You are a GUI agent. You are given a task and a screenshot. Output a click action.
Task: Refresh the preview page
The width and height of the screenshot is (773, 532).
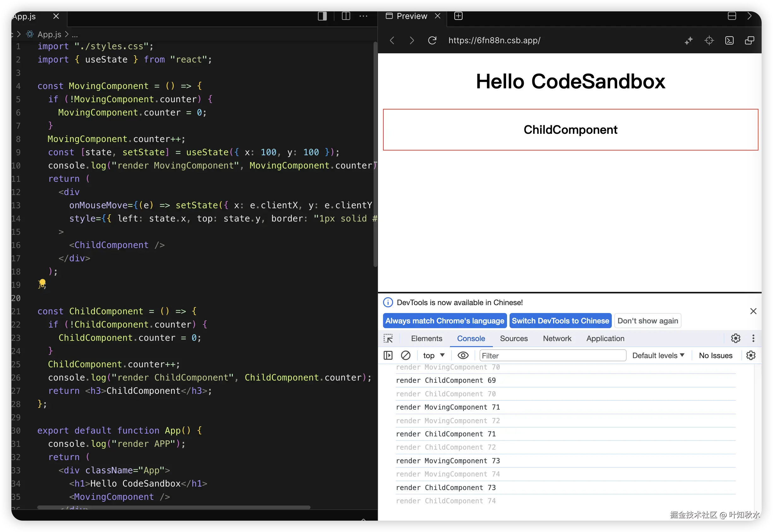point(432,40)
